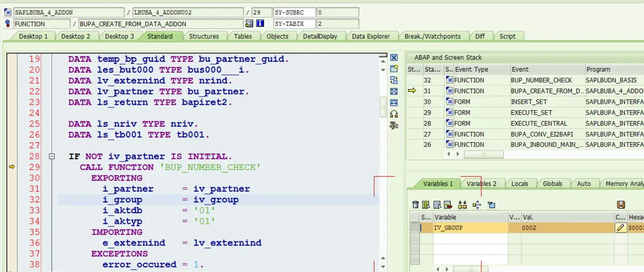644x272 pixels.
Task: Switch to the Locals tab
Action: [519, 183]
